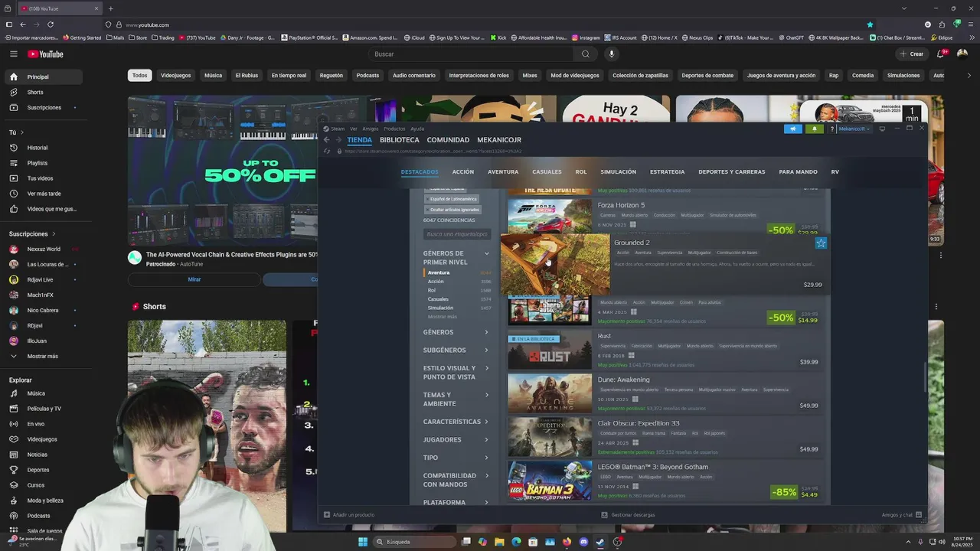Open Steam notifications green bell

(814, 129)
